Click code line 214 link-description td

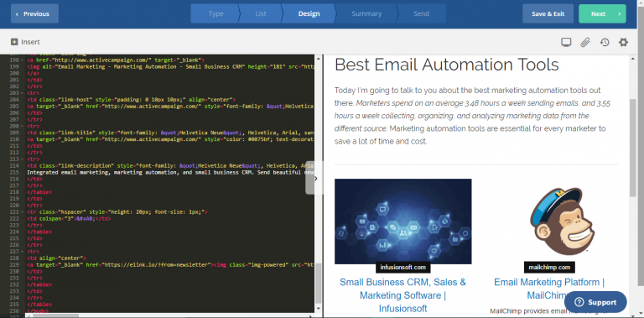pos(170,165)
